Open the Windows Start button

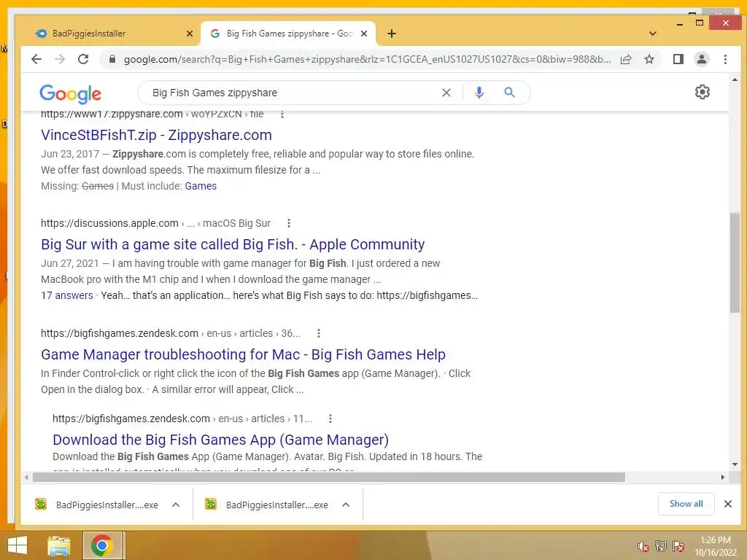(x=18, y=545)
